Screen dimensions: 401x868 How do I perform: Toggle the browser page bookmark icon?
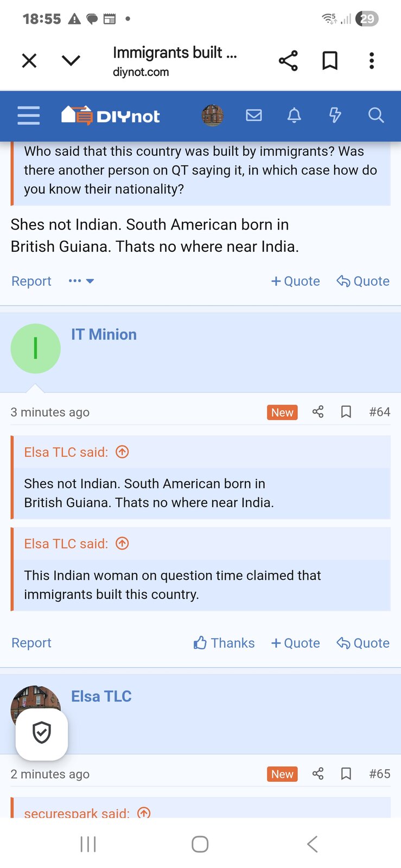[x=330, y=61]
